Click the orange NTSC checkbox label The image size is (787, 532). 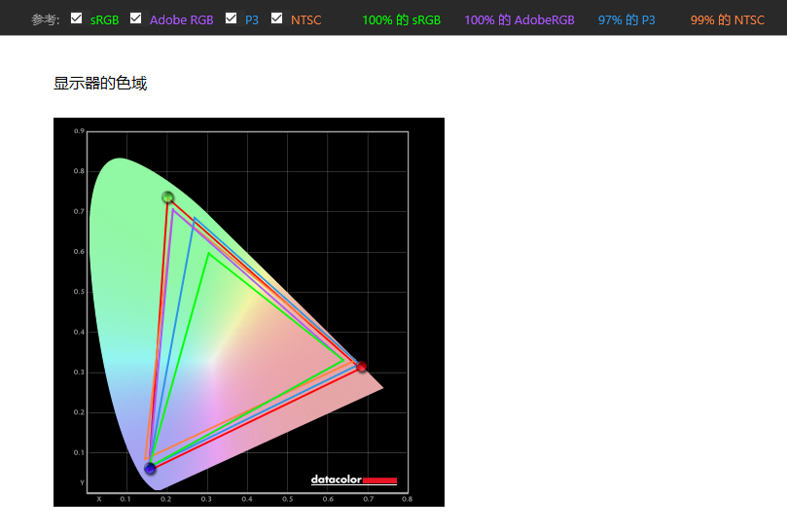(x=305, y=20)
